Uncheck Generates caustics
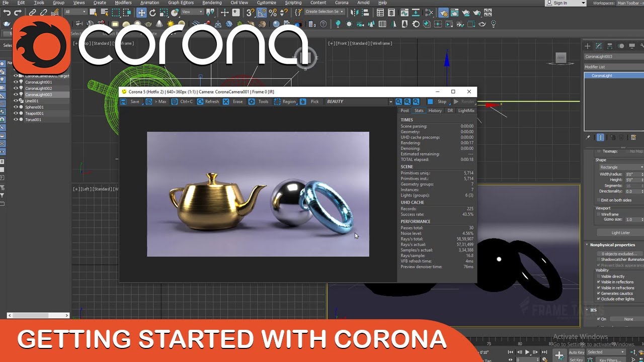This screenshot has height=362, width=644. pyautogui.click(x=598, y=293)
